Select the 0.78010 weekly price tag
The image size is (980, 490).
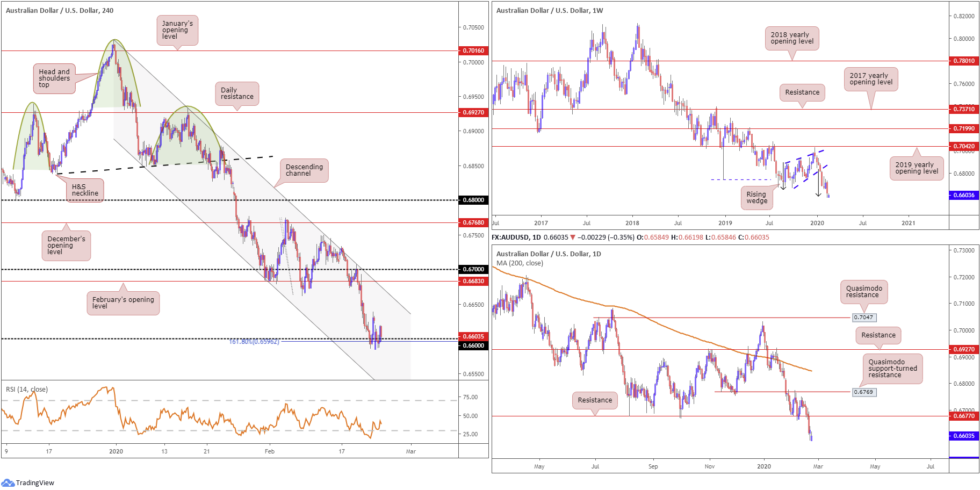pos(963,61)
